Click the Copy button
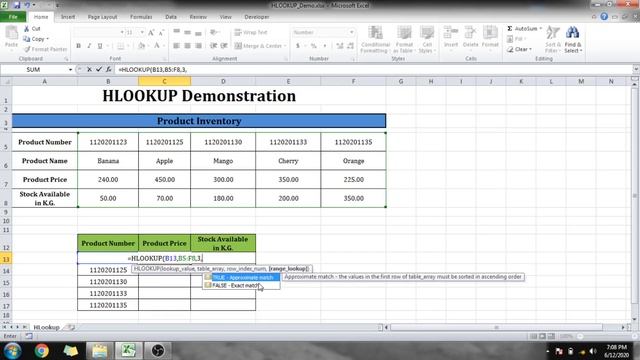Image resolution: width=640 pixels, height=360 pixels. [x=36, y=39]
